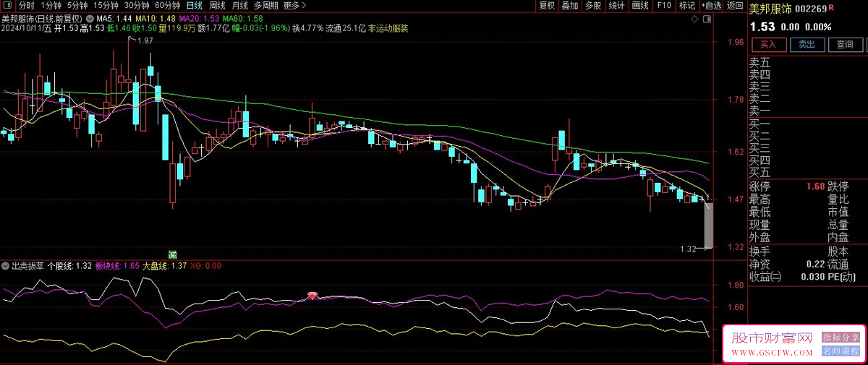Click the 涨停 limit-up row
The height and width of the screenshot is (365, 868).
point(787,186)
